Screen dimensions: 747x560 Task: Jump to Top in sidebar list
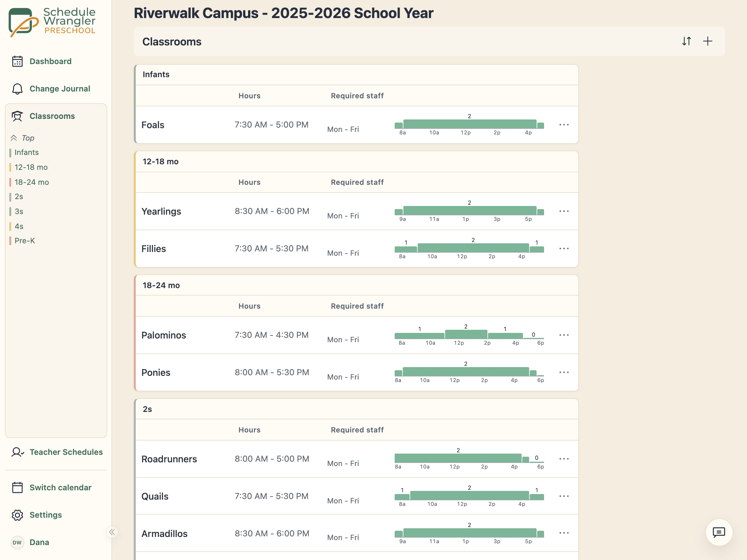[x=22, y=138]
